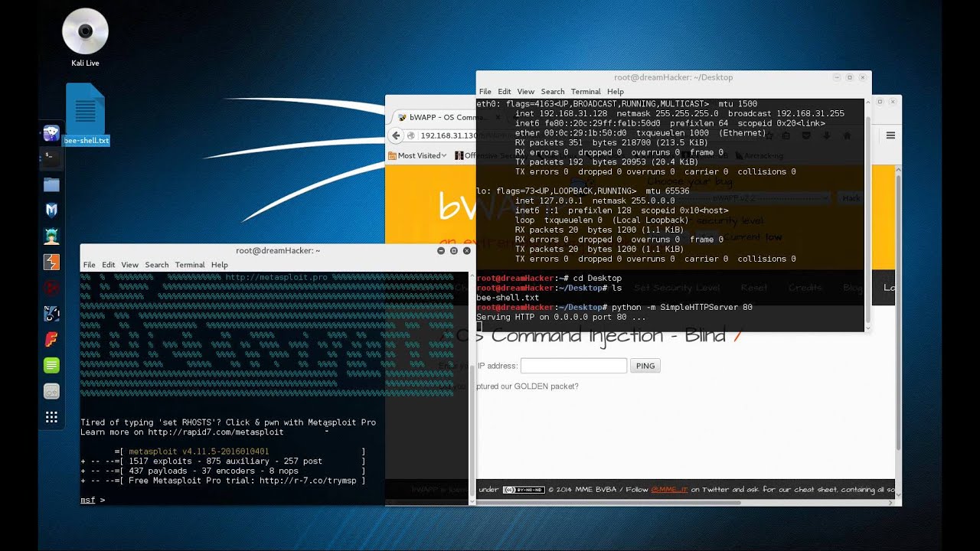Open Maltego red icon in dock
The image size is (980, 551).
click(51, 288)
